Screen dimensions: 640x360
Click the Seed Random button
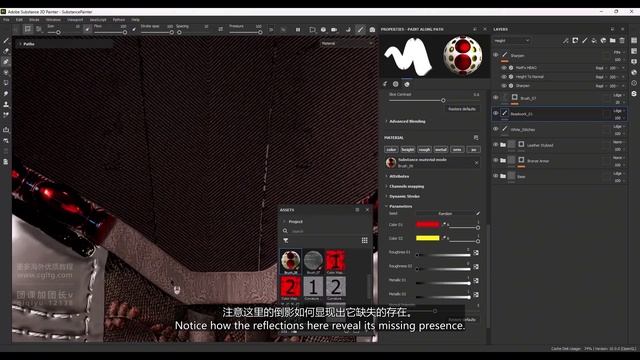coord(445,213)
